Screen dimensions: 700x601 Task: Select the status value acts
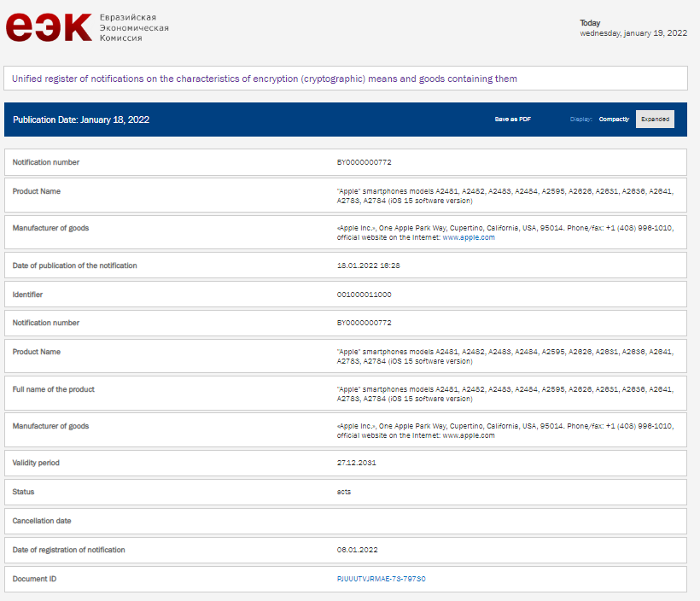pyautogui.click(x=344, y=492)
